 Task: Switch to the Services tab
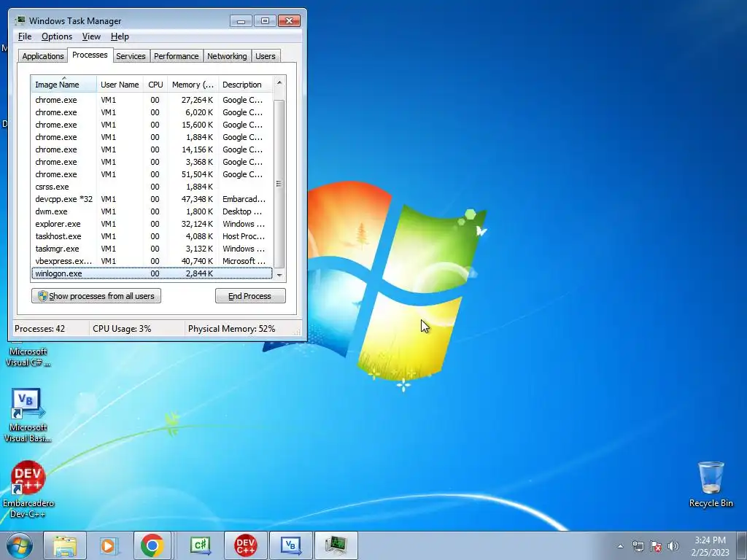tap(131, 56)
